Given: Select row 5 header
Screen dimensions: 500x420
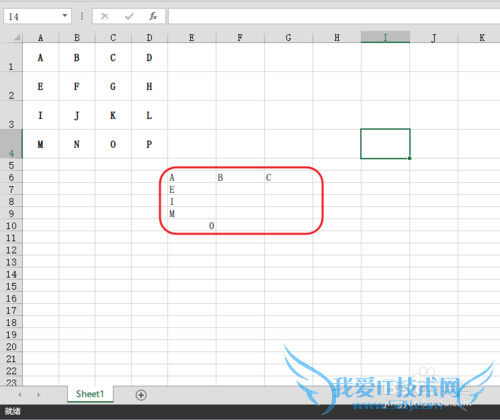Looking at the screenshot, I should [11, 165].
